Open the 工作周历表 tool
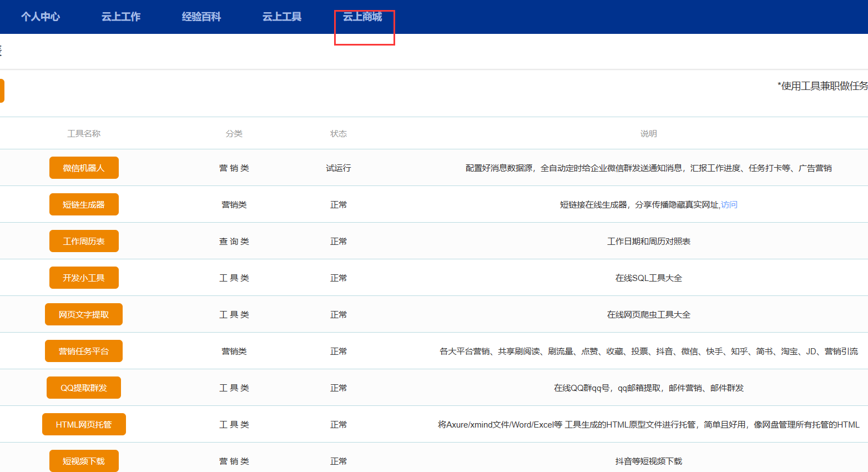The height and width of the screenshot is (472, 868). pyautogui.click(x=84, y=240)
